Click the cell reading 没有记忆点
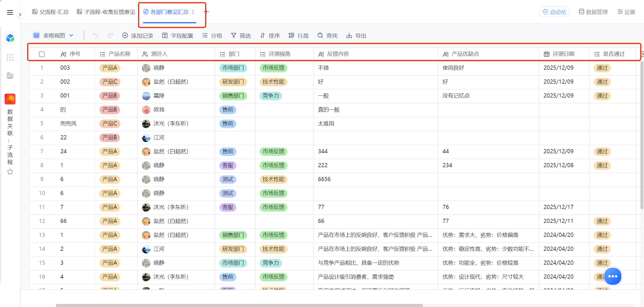The image size is (644, 307). point(488,96)
